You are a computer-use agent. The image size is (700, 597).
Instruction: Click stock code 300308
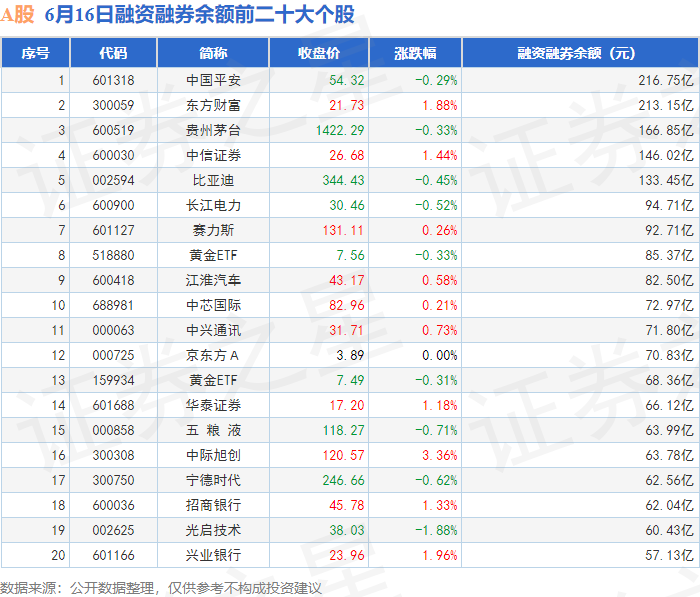113,455
